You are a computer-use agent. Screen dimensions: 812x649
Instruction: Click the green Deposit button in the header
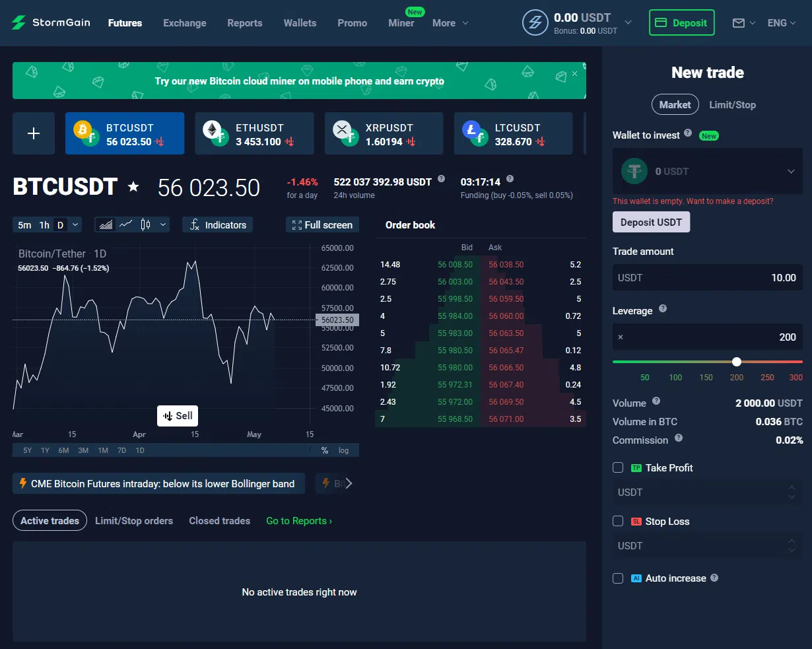[682, 23]
